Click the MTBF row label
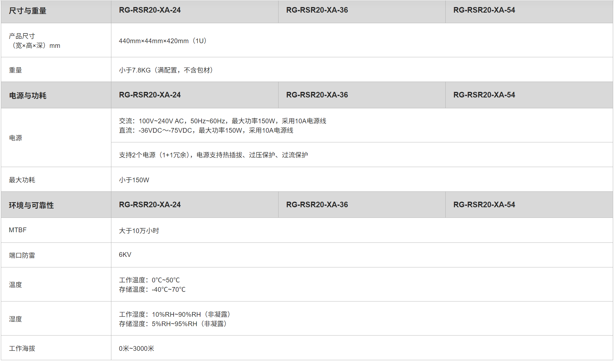Viewport: 614px width, 364px height. [x=18, y=230]
